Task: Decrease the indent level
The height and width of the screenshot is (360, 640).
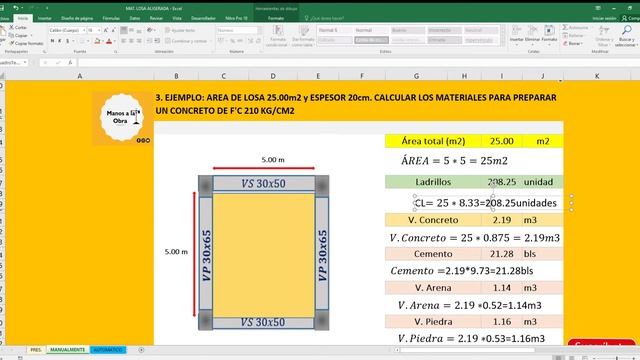Action: 149,41
